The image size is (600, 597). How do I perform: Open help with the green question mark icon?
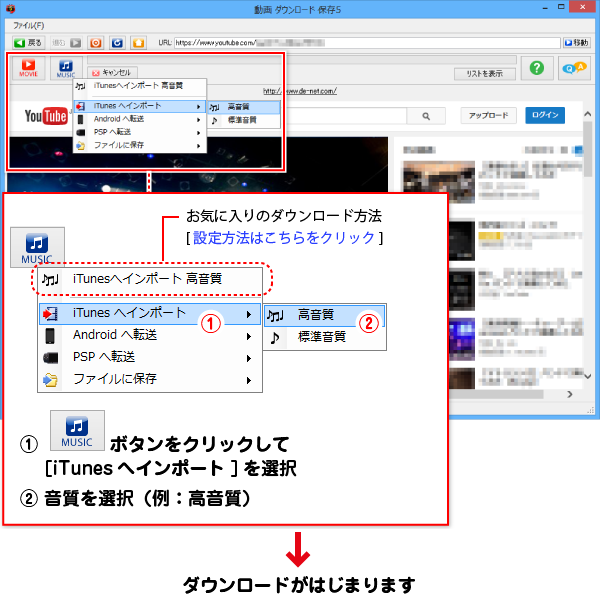[x=537, y=68]
